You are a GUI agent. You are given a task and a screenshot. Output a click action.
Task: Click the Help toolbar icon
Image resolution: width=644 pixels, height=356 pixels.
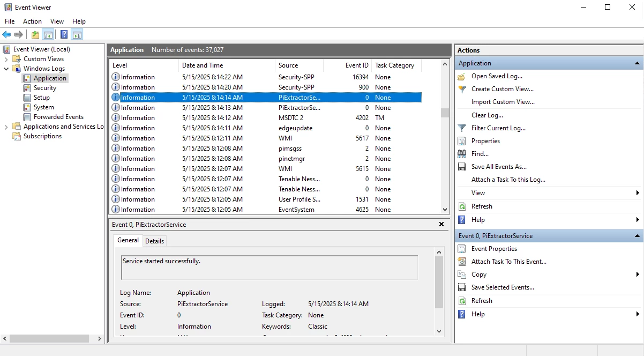point(64,35)
